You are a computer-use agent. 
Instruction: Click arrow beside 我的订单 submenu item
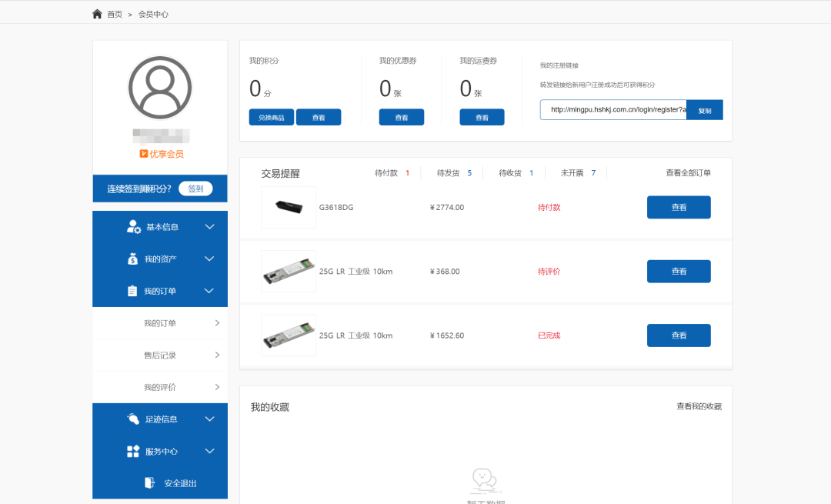(217, 322)
